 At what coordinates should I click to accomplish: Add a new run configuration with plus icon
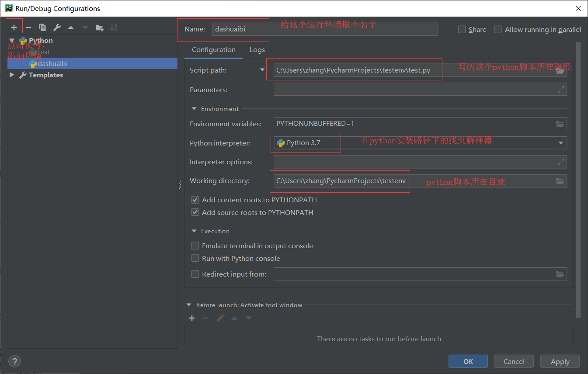tap(14, 26)
